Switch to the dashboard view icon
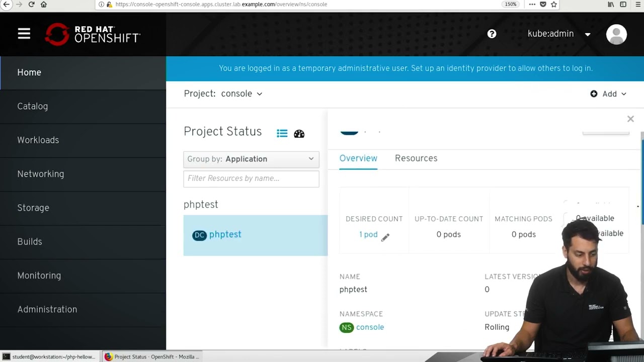This screenshot has height=362, width=644. tap(299, 133)
